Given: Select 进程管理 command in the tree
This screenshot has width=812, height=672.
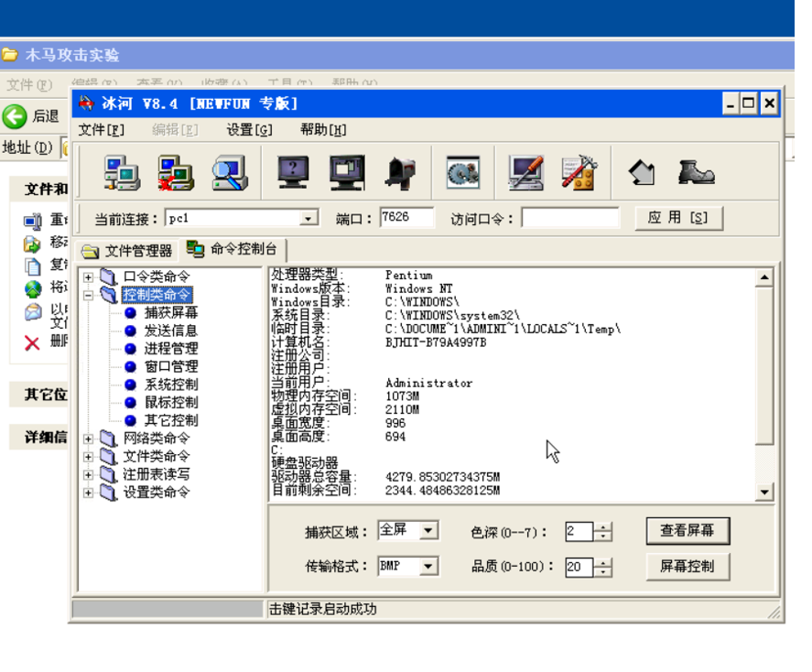Looking at the screenshot, I should point(171,349).
